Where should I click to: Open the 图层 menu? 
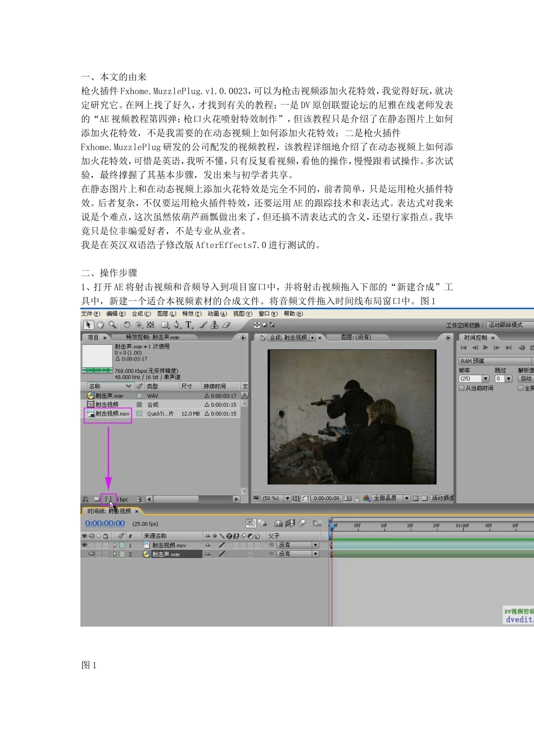(x=166, y=314)
